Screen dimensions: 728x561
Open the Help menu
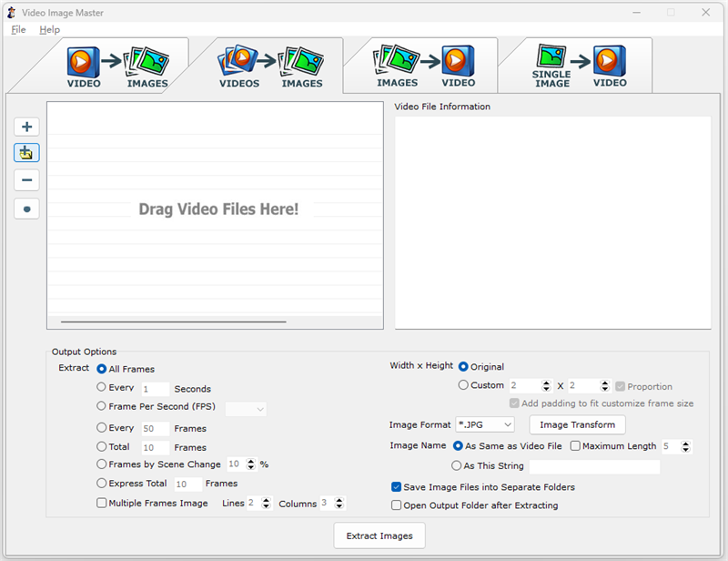pos(50,29)
